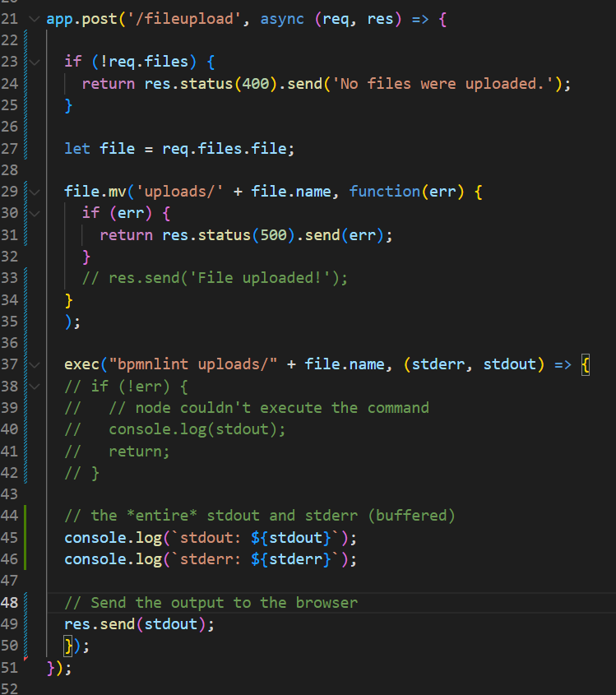The image size is (616, 695).
Task: Click the "bpmnlint uploads/" string
Action: pyautogui.click(x=193, y=364)
